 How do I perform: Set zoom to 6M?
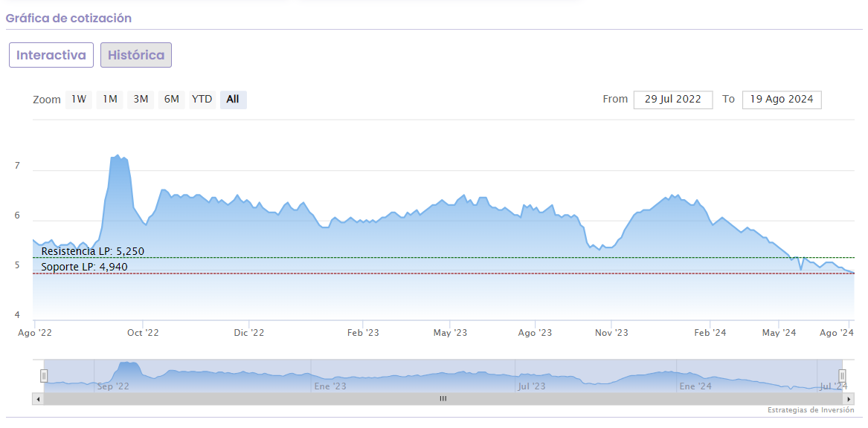[x=172, y=100]
